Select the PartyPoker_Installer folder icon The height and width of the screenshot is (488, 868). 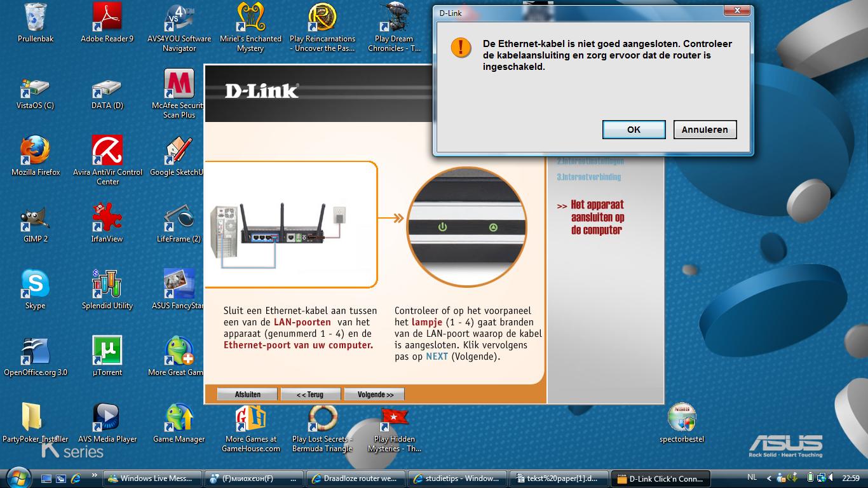pyautogui.click(x=36, y=424)
